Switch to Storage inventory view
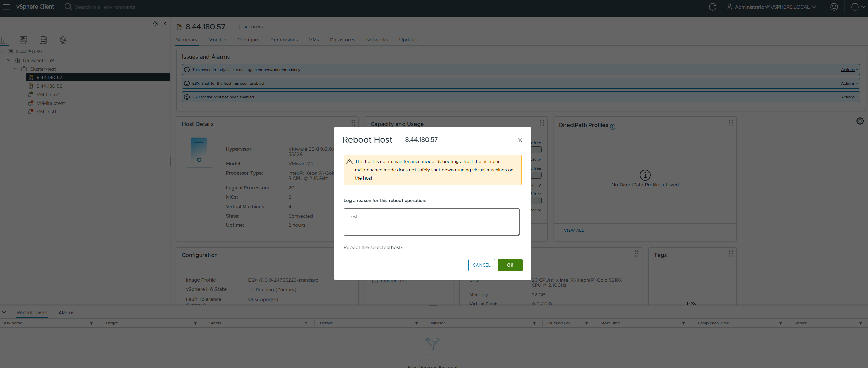This screenshot has height=368, width=868. (x=43, y=40)
